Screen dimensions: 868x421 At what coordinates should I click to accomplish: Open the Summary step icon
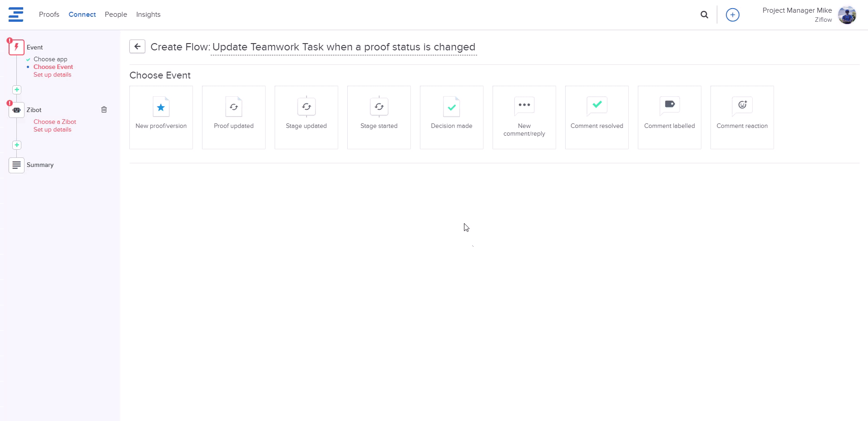coord(17,165)
